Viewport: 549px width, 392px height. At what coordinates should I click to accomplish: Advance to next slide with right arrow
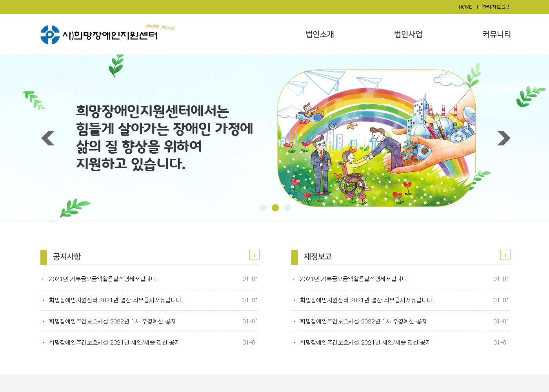point(504,138)
